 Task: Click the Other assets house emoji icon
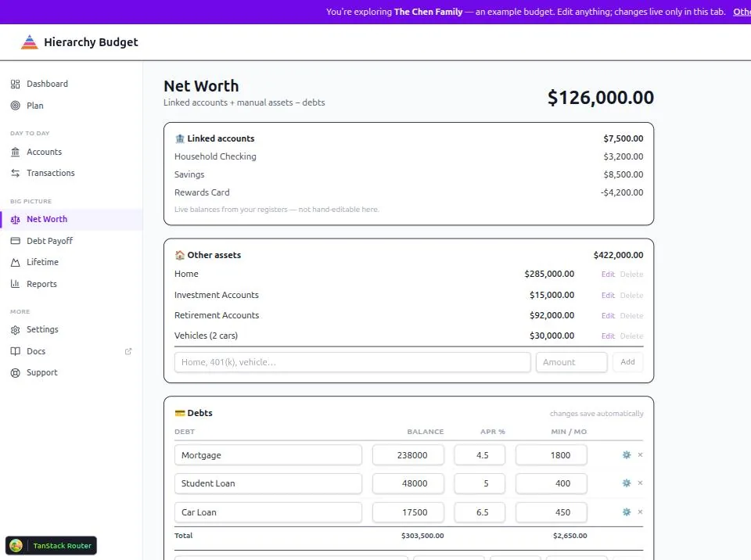(x=180, y=255)
